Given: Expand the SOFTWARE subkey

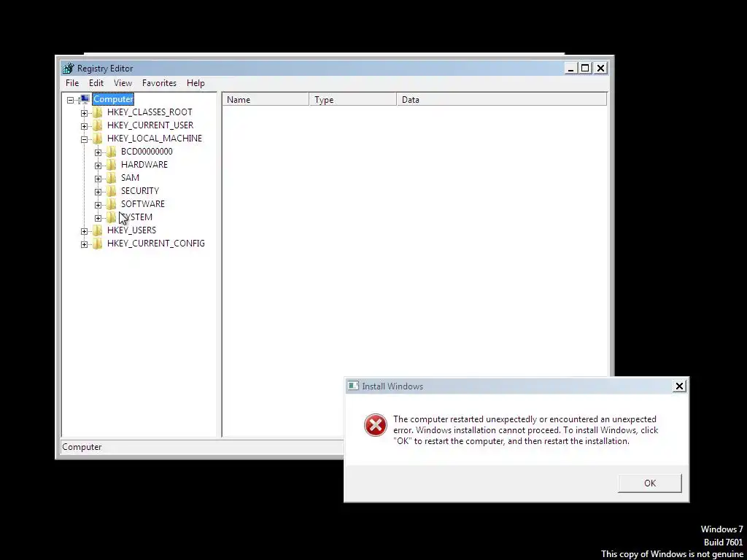Looking at the screenshot, I should (98, 205).
